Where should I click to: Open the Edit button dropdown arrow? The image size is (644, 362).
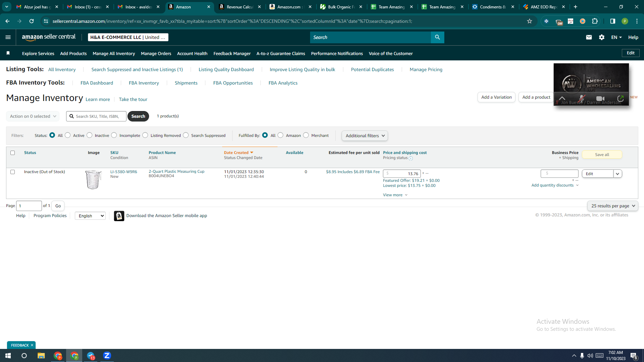pos(617,174)
